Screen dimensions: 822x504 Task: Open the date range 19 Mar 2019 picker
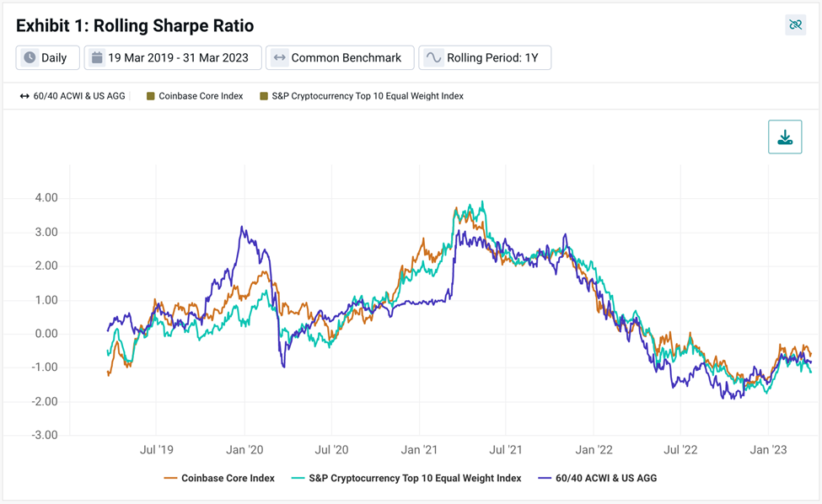tap(173, 57)
